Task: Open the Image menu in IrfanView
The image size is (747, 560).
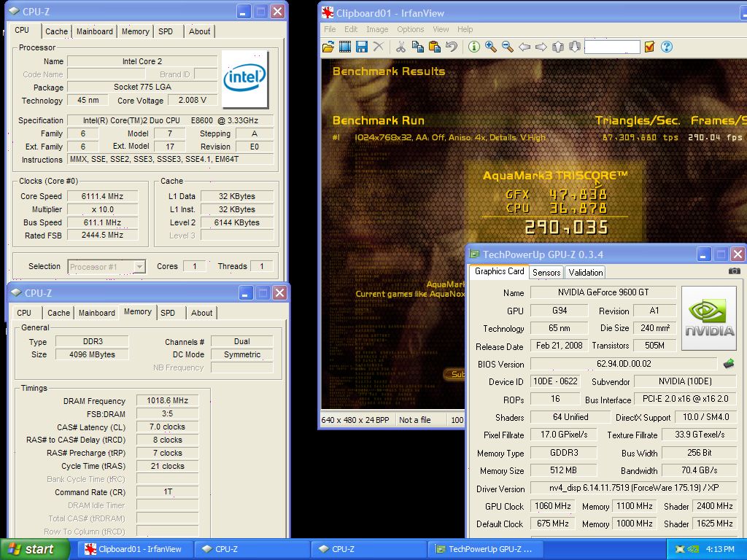Action: (x=377, y=29)
